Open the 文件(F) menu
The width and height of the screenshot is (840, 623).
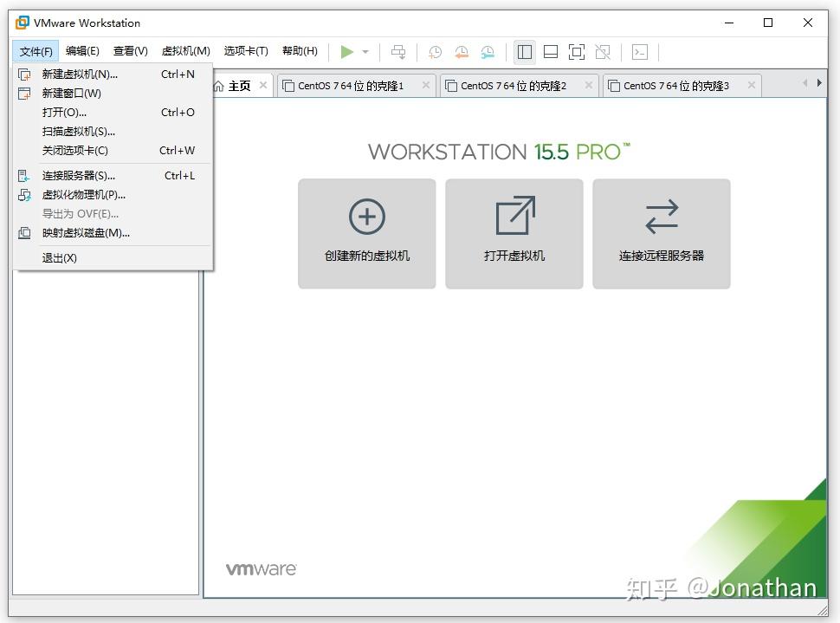(x=36, y=51)
